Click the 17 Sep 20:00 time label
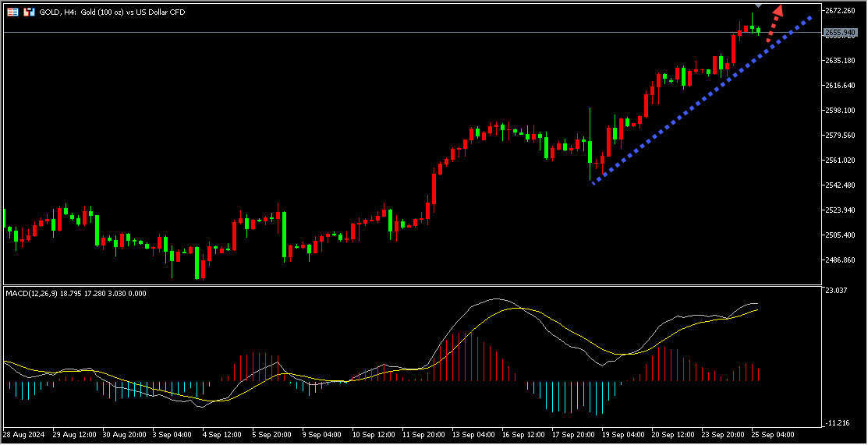The height and width of the screenshot is (445, 868). [573, 433]
